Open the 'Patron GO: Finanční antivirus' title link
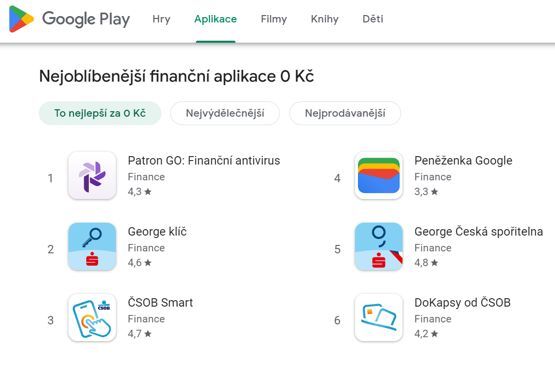Viewport: 555px width, 370px height. point(204,161)
